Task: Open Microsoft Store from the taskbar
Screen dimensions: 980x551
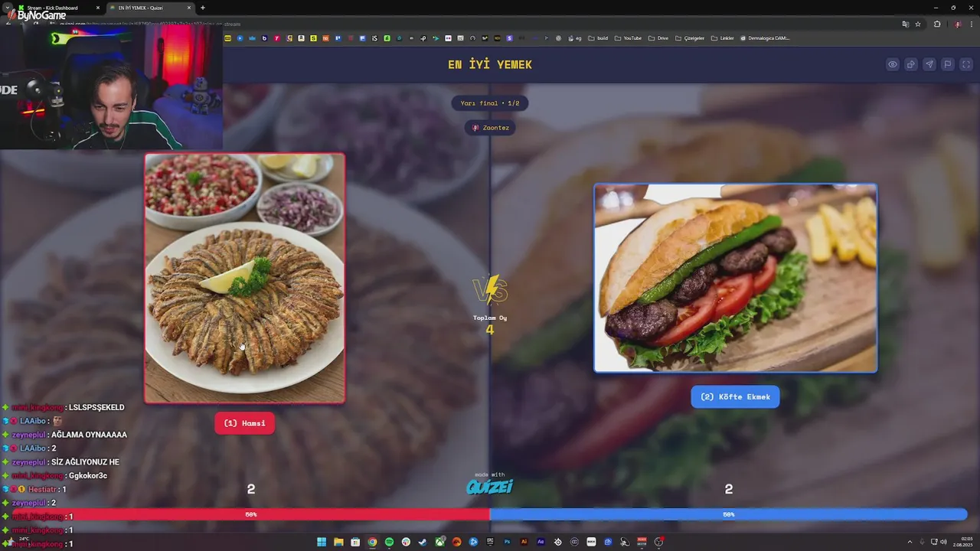Action: pyautogui.click(x=355, y=542)
